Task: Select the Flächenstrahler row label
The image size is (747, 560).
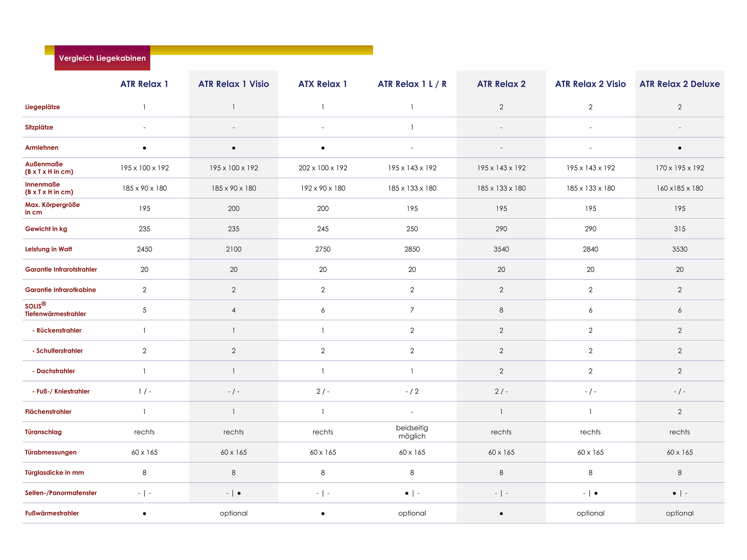Action: [48, 411]
